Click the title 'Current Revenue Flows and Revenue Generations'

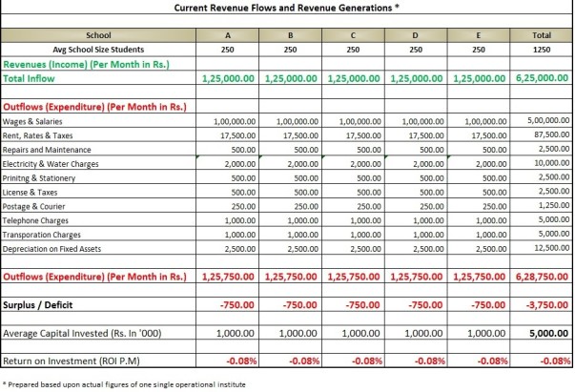coord(286,8)
